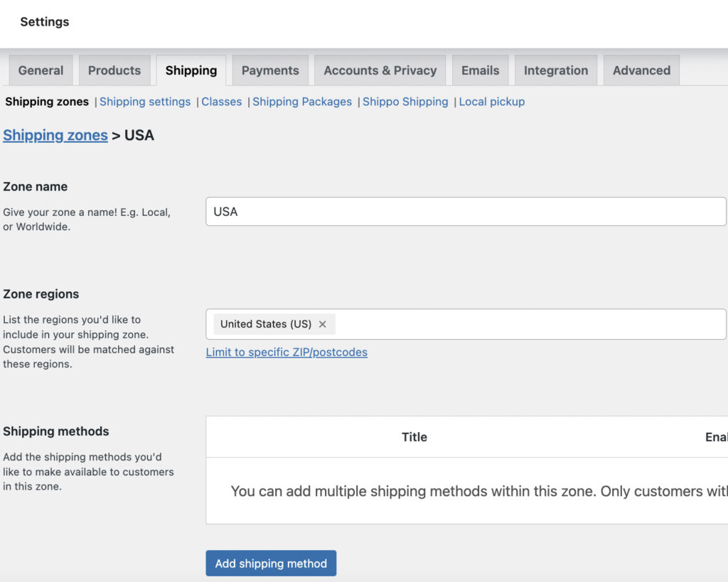Image resolution: width=728 pixels, height=582 pixels.
Task: Open the Integration tab
Action: click(555, 70)
